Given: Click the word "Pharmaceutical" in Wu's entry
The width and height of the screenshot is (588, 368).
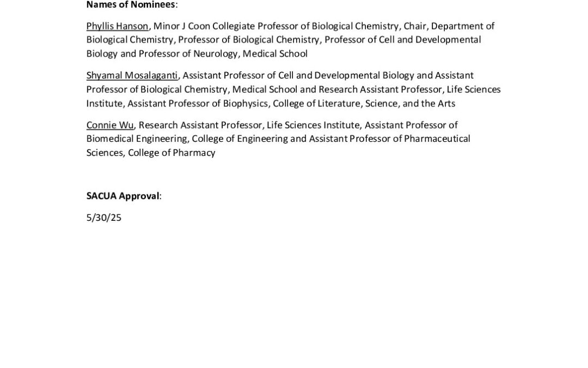Looking at the screenshot, I should point(437,138).
